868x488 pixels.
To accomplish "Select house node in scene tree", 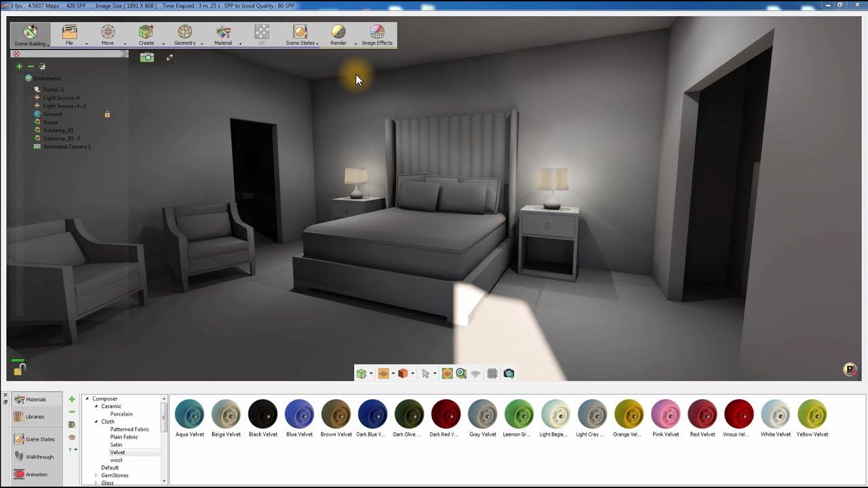I will [51, 122].
